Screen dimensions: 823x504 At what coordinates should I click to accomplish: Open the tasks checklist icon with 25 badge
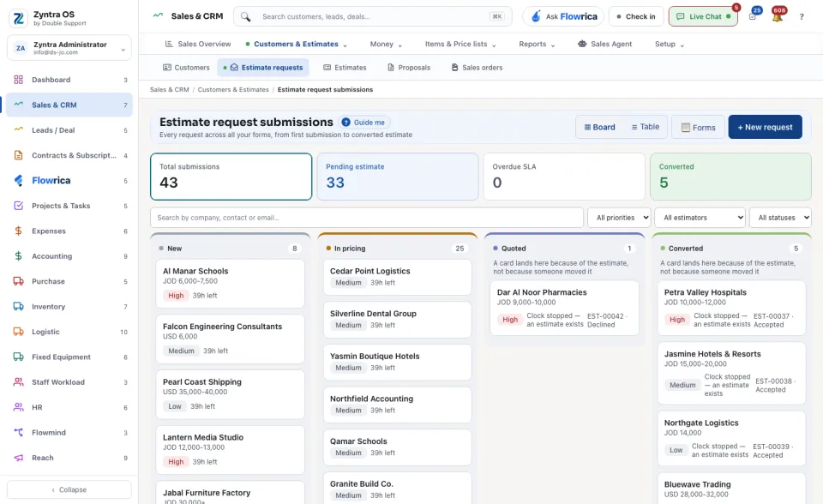754,15
